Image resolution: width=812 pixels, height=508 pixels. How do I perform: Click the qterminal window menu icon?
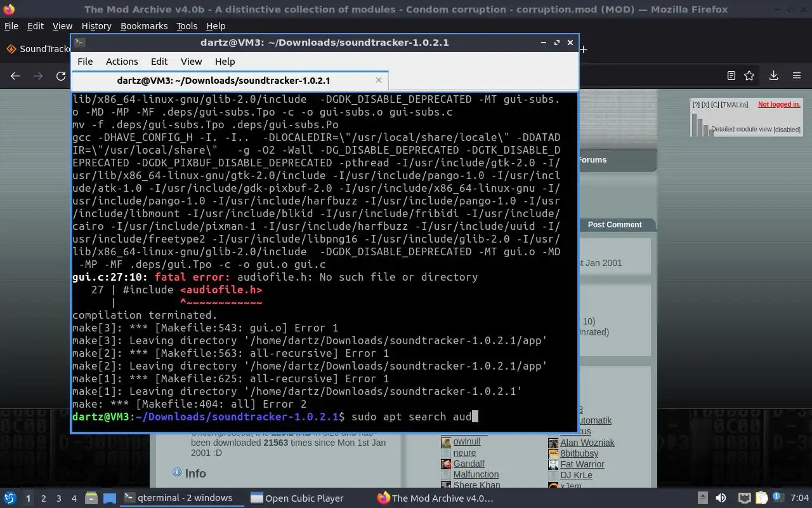click(x=79, y=43)
